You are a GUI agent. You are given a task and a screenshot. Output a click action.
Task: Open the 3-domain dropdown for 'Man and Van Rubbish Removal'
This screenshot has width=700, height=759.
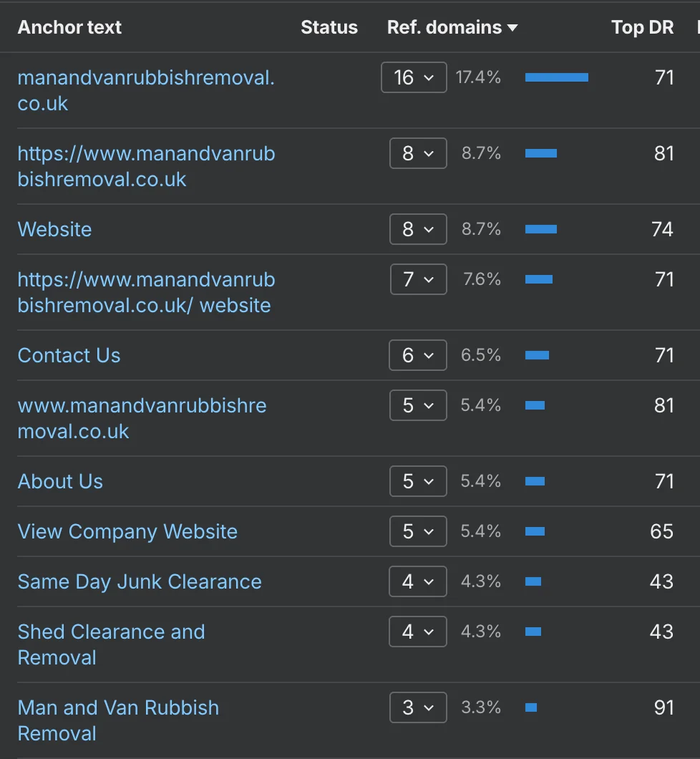(x=417, y=707)
